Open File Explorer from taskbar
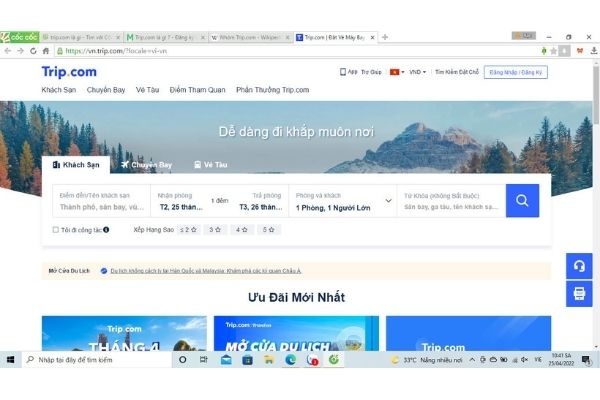Viewport: 600px width, 400px height. tap(269, 360)
